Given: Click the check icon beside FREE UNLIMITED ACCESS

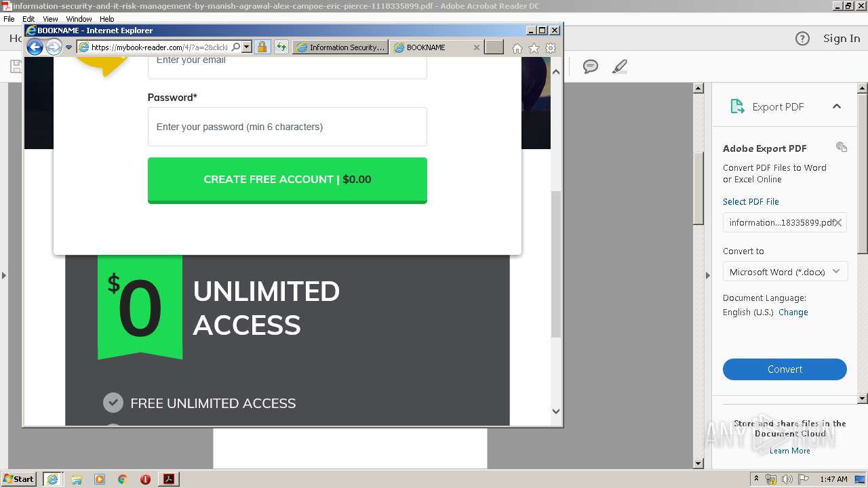Looking at the screenshot, I should pyautogui.click(x=113, y=403).
